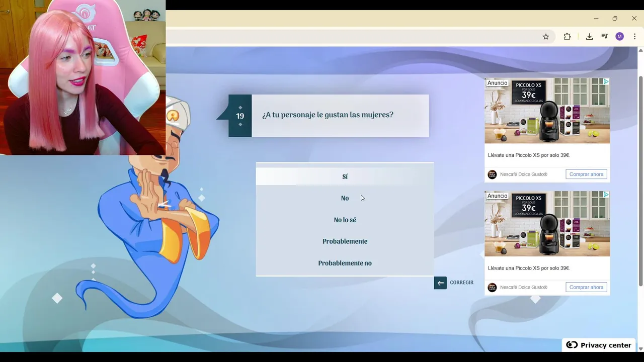
Task: Bookmark this page with the star icon
Action: pos(546,37)
